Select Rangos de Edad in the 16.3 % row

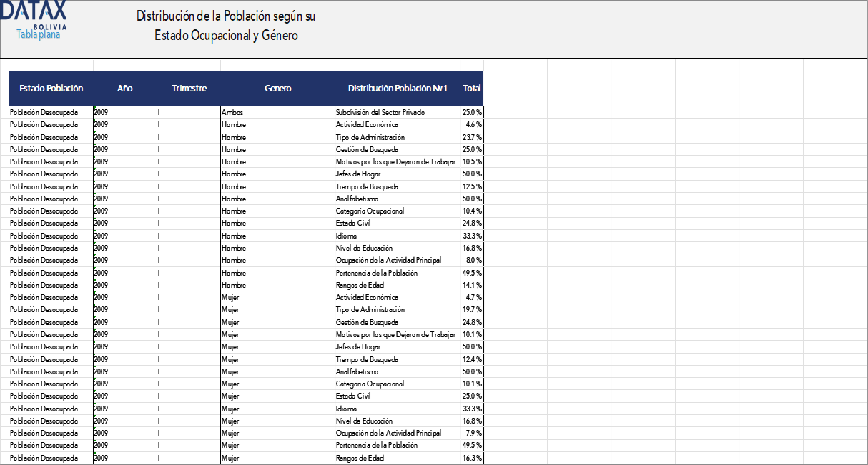pos(398,458)
